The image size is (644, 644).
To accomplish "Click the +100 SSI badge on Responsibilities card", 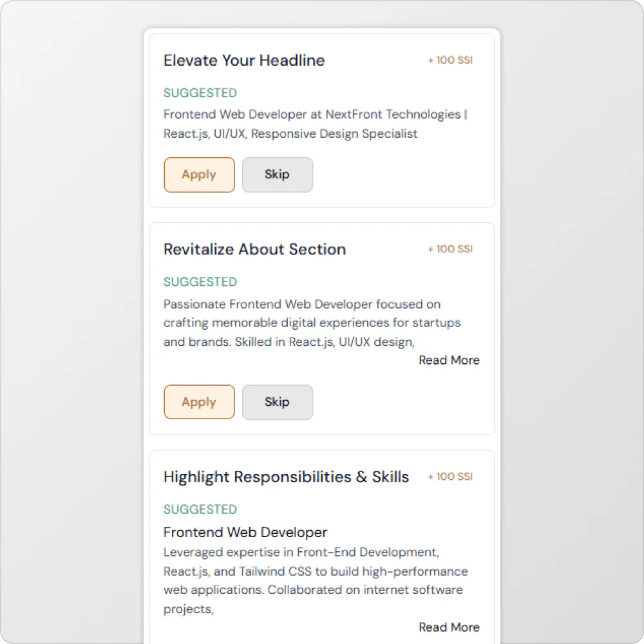I will coord(450,477).
